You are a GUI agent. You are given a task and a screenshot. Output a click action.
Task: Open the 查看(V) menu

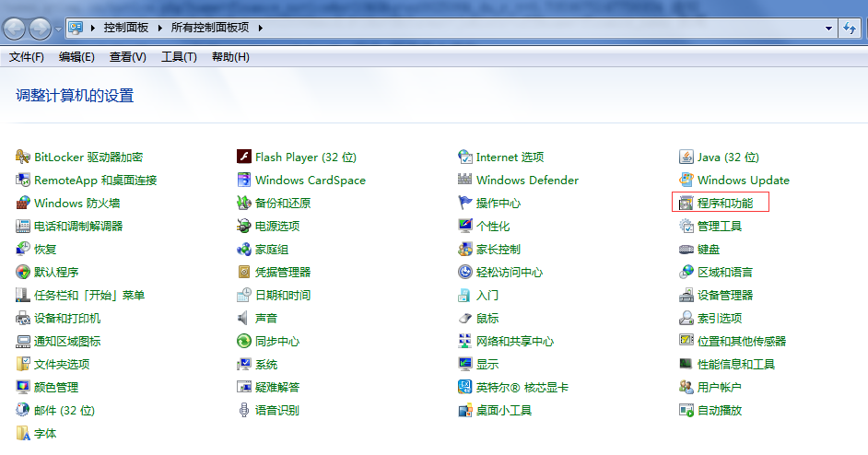(x=128, y=57)
